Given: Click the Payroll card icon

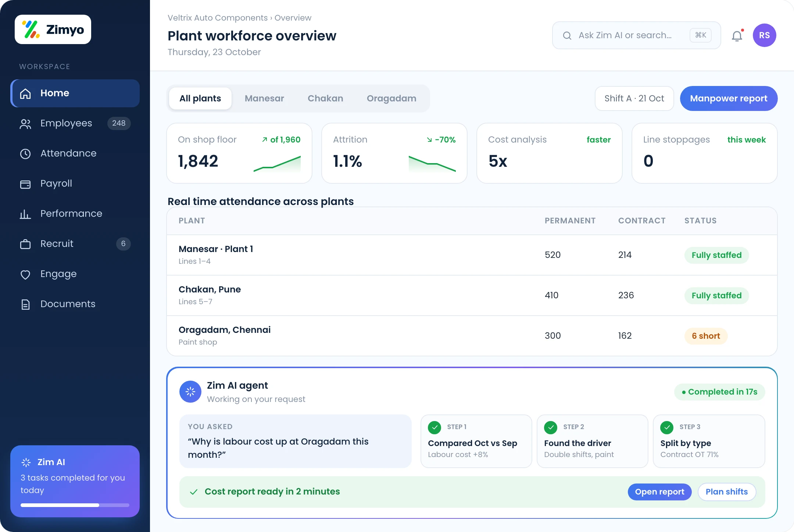Looking at the screenshot, I should [x=25, y=184].
